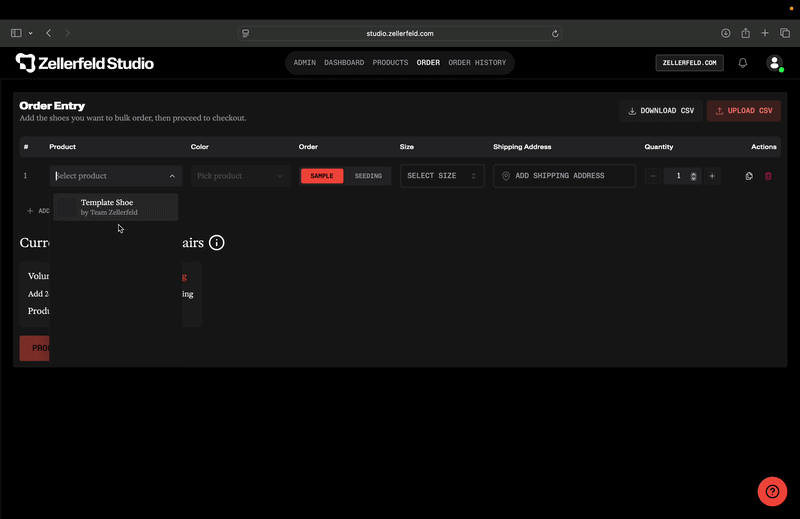
Task: Reload the page in Safari
Action: pyautogui.click(x=555, y=34)
